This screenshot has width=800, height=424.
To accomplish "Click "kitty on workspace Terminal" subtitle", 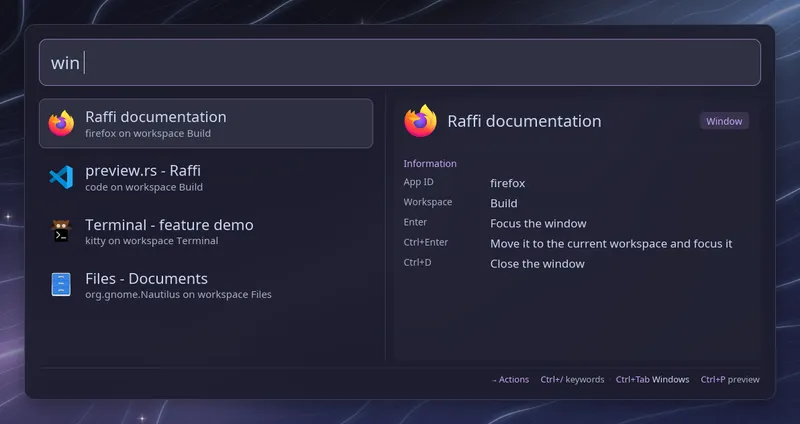I will tap(152, 241).
